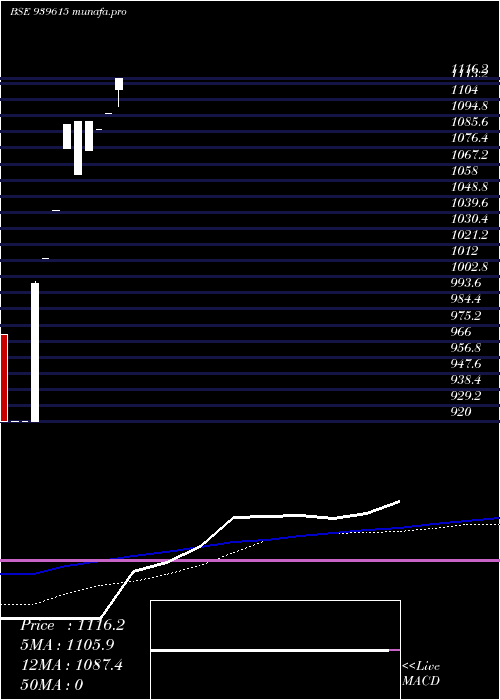Click the 1012 price axis label

pos(464,251)
